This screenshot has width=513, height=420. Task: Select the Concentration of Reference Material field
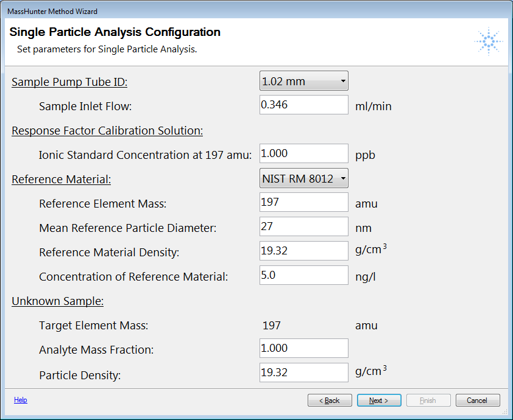click(303, 275)
